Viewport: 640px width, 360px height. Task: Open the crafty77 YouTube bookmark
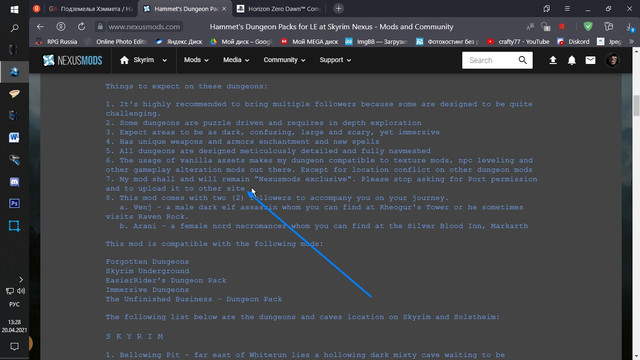(x=518, y=42)
